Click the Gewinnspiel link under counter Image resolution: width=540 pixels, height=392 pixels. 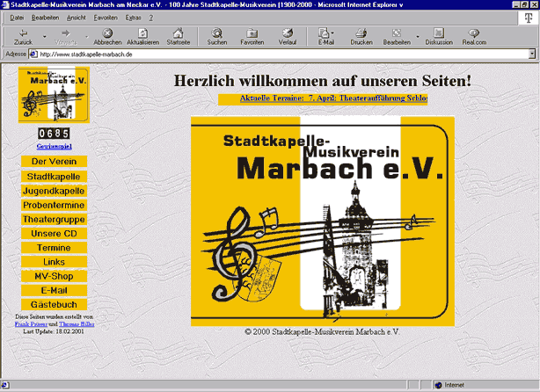tap(54, 146)
